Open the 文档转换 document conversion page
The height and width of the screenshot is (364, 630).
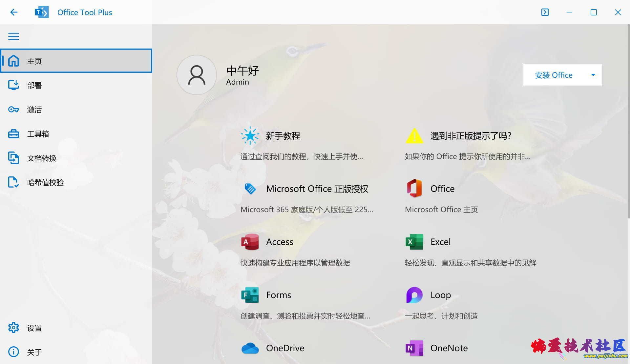pyautogui.click(x=76, y=158)
